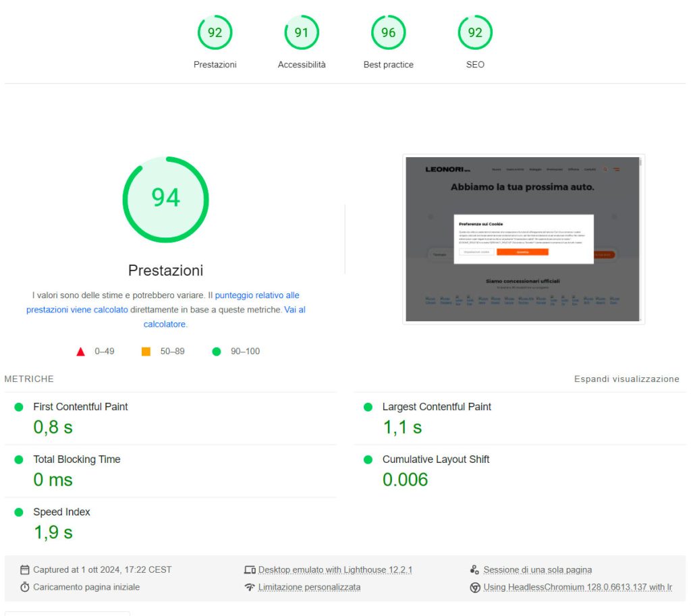Viewport: 691px width, 616px height.
Task: Select the Largest Contentful Paint metric
Action: click(437, 407)
